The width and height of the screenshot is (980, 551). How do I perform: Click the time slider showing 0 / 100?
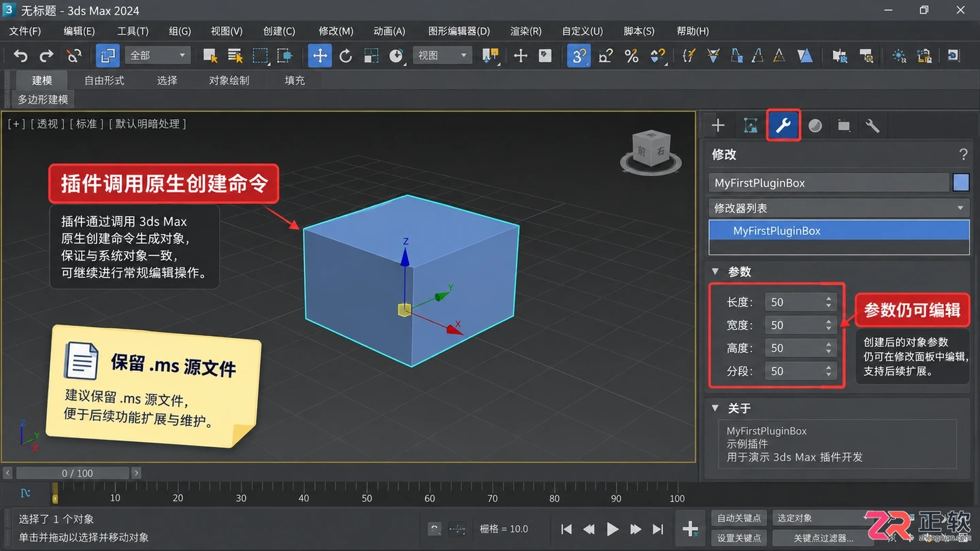tap(73, 473)
